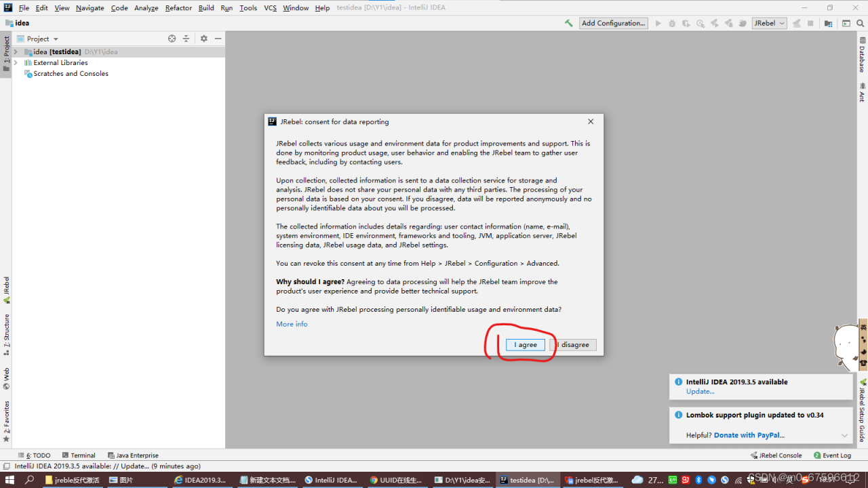This screenshot has height=488, width=868.
Task: Click the locate/scroll-from-source target icon
Action: click(x=172, y=39)
